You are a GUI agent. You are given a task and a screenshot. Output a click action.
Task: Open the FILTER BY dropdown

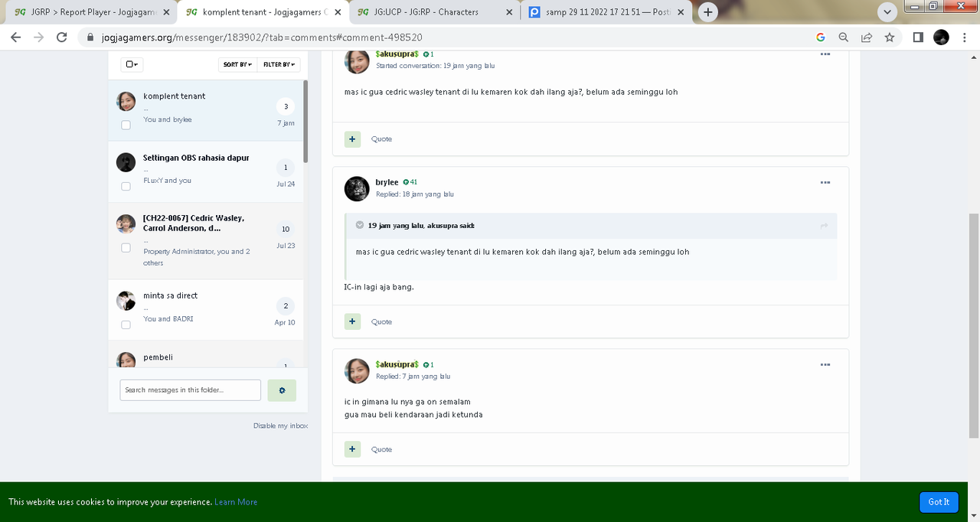pyautogui.click(x=279, y=64)
